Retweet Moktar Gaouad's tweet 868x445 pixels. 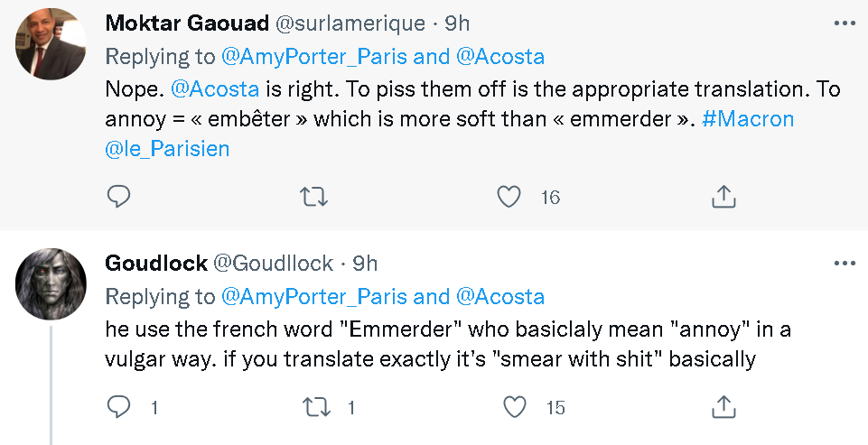(x=313, y=195)
